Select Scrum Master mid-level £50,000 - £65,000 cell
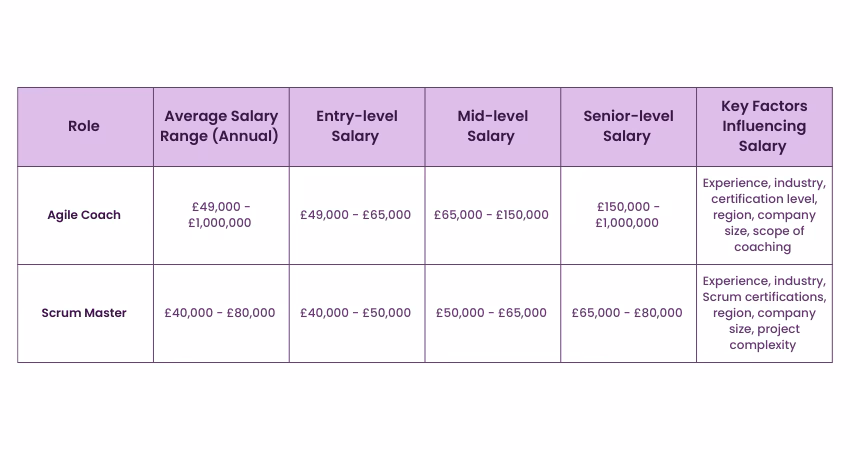 tap(491, 313)
